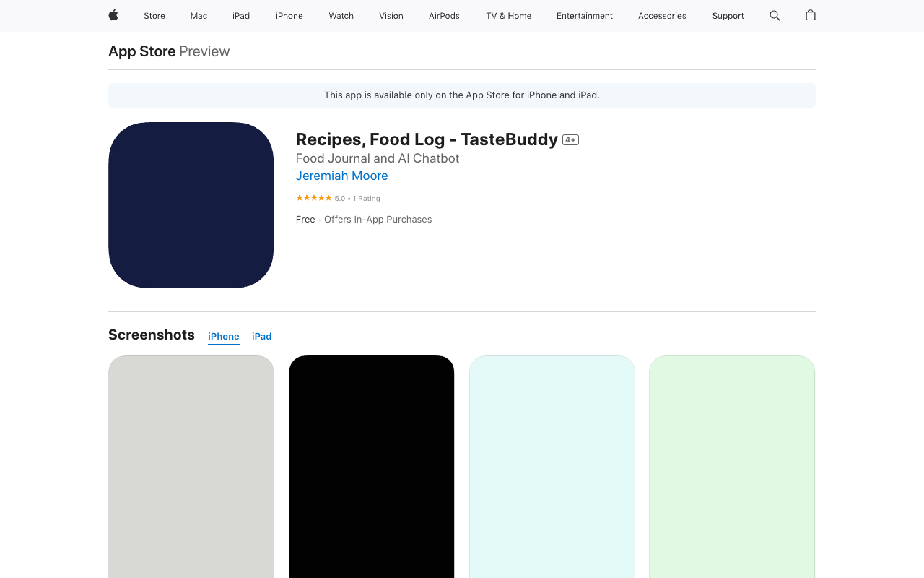The width and height of the screenshot is (924, 578).
Task: Switch to iPhone screenshots tab
Action: pos(224,337)
